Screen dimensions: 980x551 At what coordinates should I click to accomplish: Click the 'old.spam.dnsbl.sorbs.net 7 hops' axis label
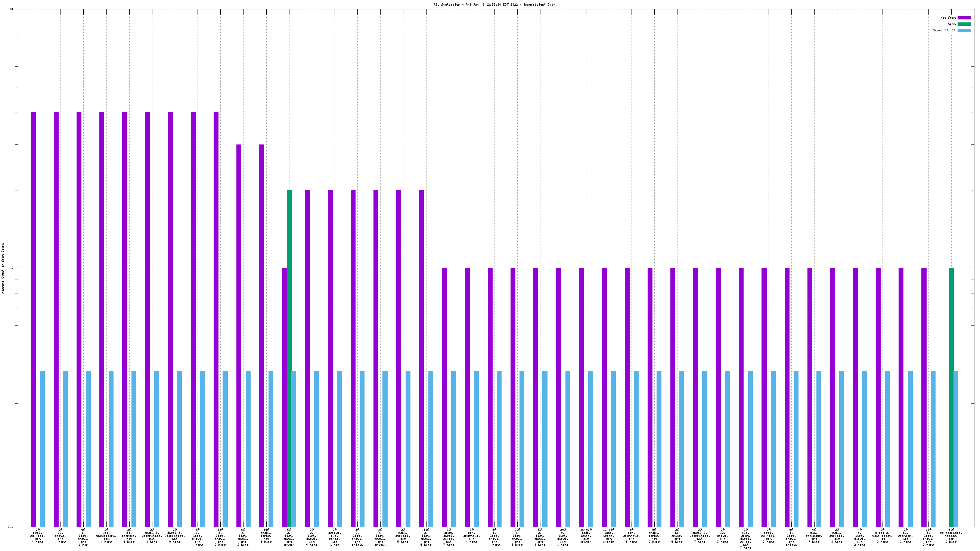pos(745,538)
